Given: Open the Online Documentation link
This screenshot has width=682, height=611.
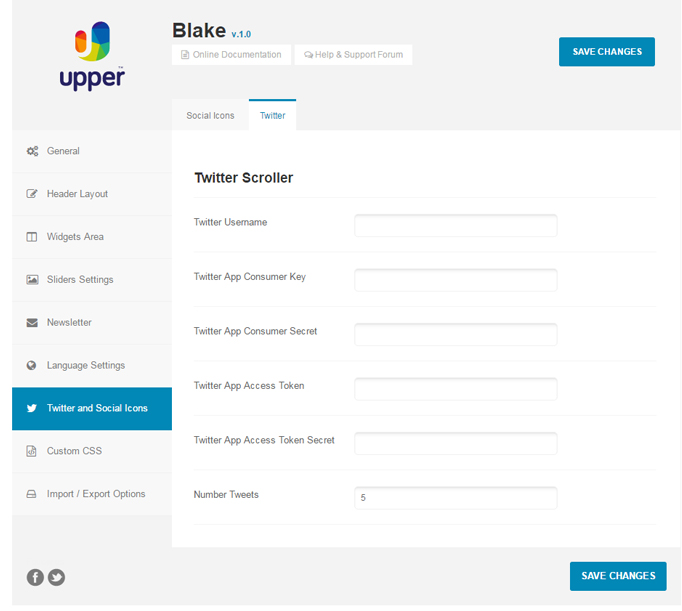Looking at the screenshot, I should 231,55.
